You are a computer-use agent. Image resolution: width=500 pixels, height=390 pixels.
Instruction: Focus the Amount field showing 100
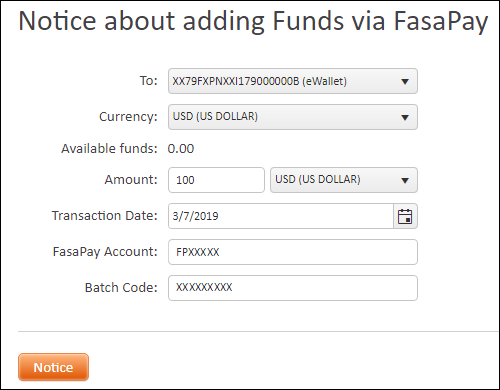(x=216, y=180)
